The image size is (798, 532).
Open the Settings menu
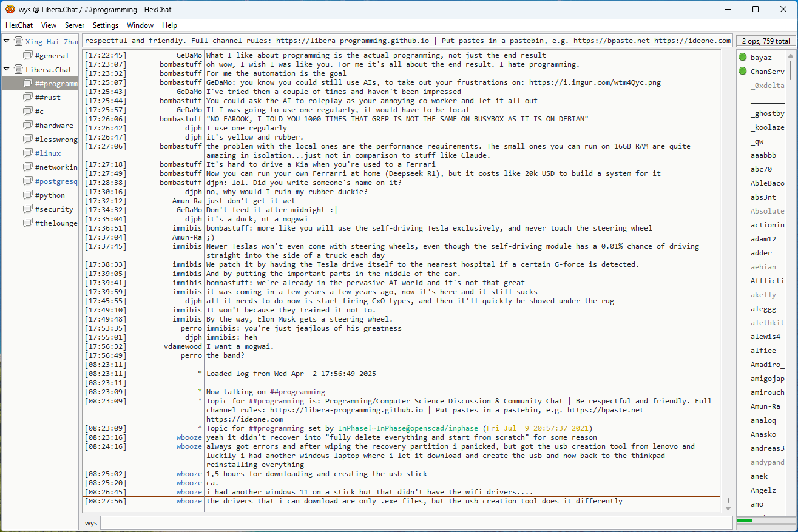tap(106, 25)
